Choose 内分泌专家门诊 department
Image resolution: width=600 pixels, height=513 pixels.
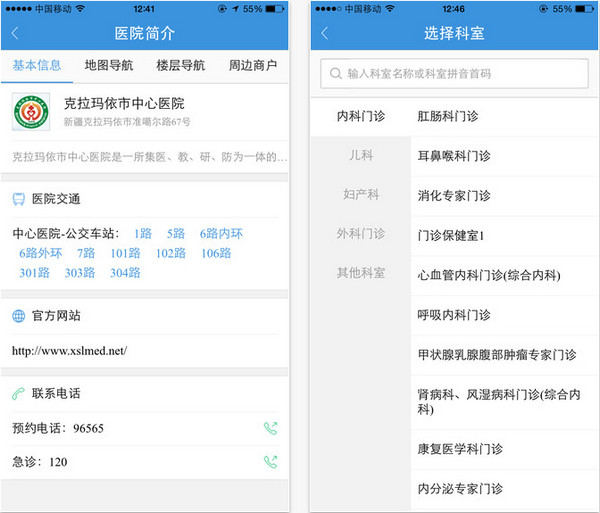click(x=504, y=489)
